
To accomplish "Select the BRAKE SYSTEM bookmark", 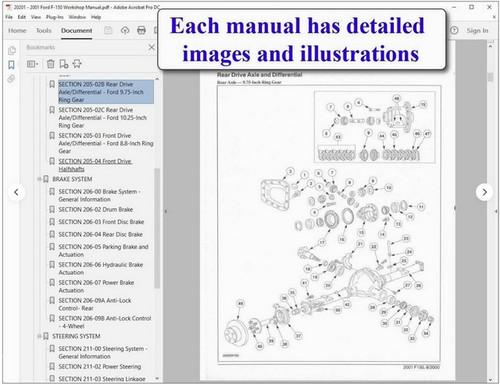I will tap(72, 179).
